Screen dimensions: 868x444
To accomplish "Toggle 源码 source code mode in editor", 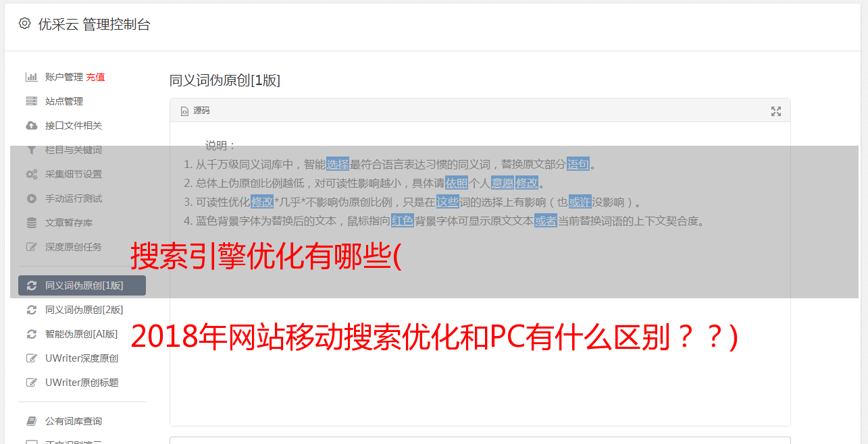I will pos(195,111).
